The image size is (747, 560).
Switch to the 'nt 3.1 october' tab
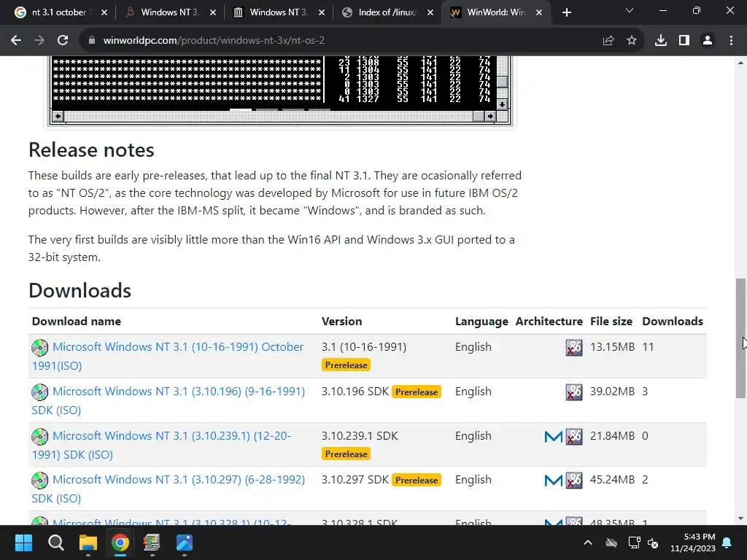pos(58,13)
